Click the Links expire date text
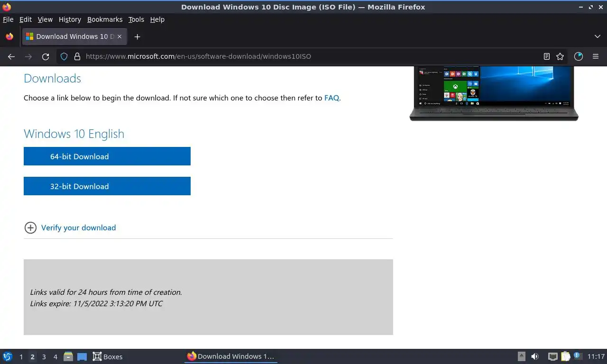 click(x=96, y=304)
